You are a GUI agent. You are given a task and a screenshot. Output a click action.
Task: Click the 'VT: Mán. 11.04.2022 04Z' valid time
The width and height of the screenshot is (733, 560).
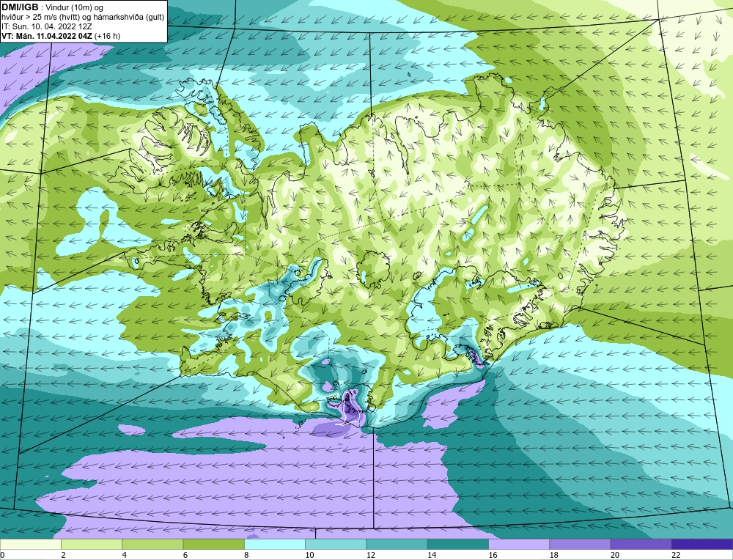(47, 36)
